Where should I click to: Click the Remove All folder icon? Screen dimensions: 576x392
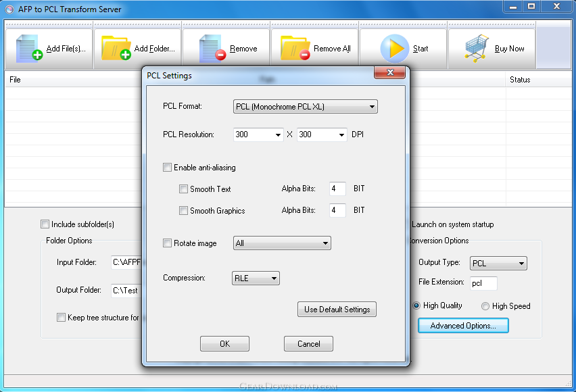tap(295, 48)
